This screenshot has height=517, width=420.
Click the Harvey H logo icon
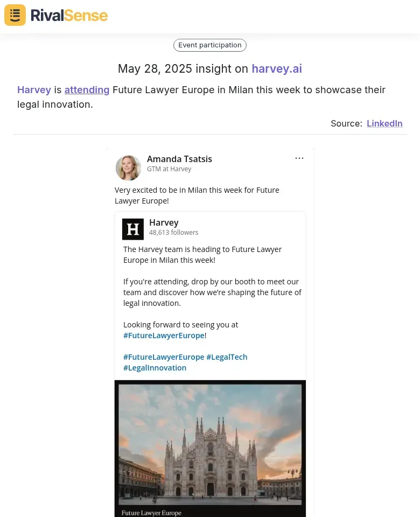click(133, 229)
